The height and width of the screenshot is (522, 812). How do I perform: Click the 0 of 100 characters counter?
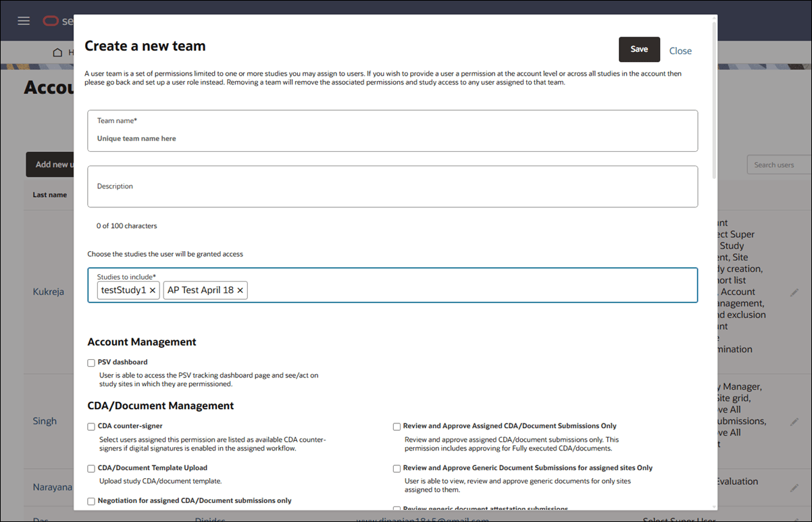point(126,226)
